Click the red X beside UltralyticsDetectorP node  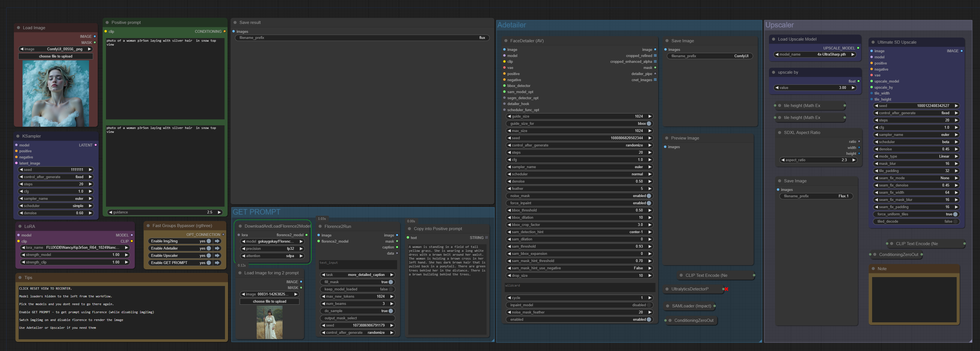click(726, 289)
